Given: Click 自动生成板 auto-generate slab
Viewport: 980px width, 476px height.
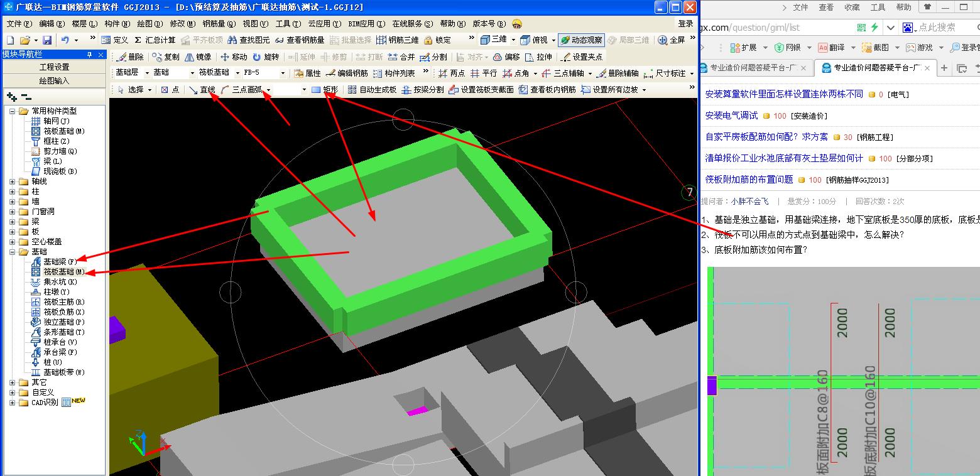Looking at the screenshot, I should [373, 90].
